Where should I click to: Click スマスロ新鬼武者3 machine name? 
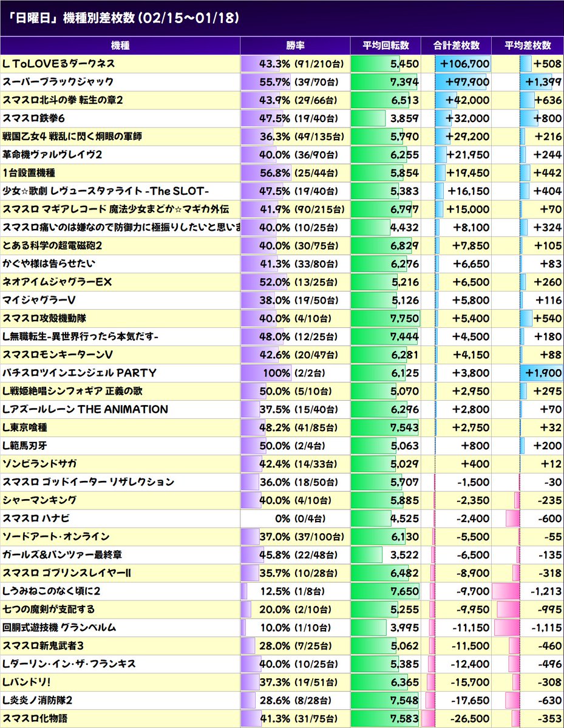[42, 645]
